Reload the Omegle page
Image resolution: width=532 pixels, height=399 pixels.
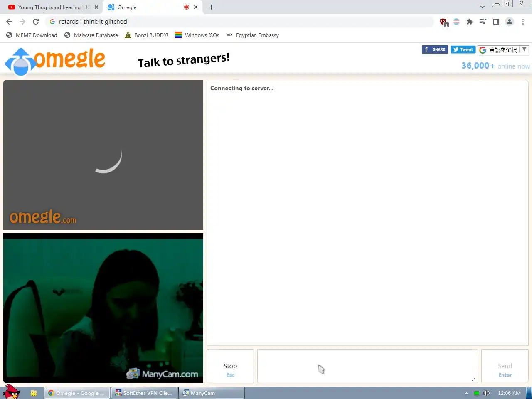coord(36,22)
